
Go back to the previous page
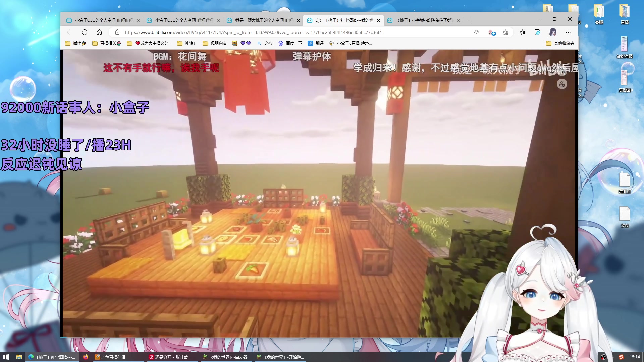point(70,32)
